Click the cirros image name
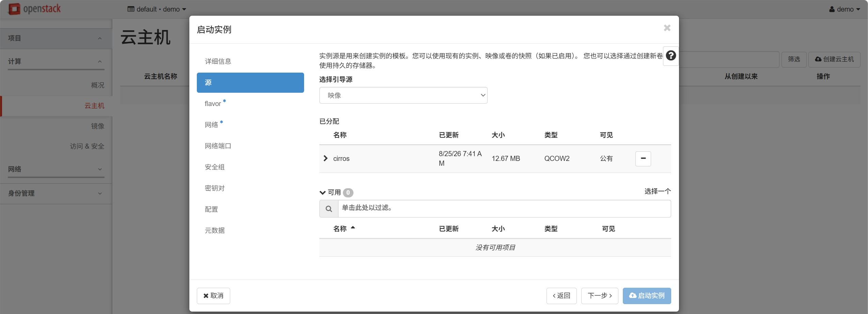This screenshot has height=314, width=868. 341,159
